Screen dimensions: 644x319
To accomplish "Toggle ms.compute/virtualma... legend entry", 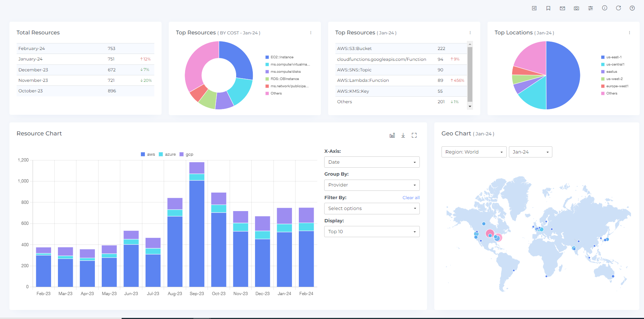I will tap(288, 64).
